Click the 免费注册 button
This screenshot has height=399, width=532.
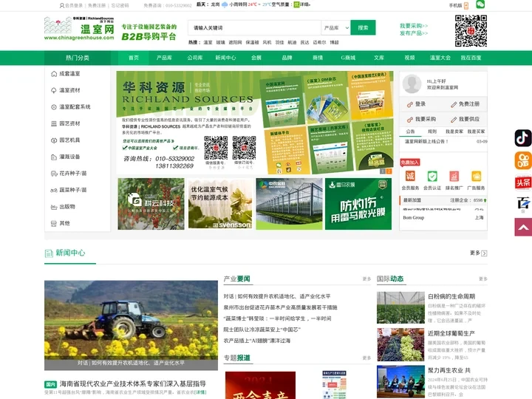[465, 104]
